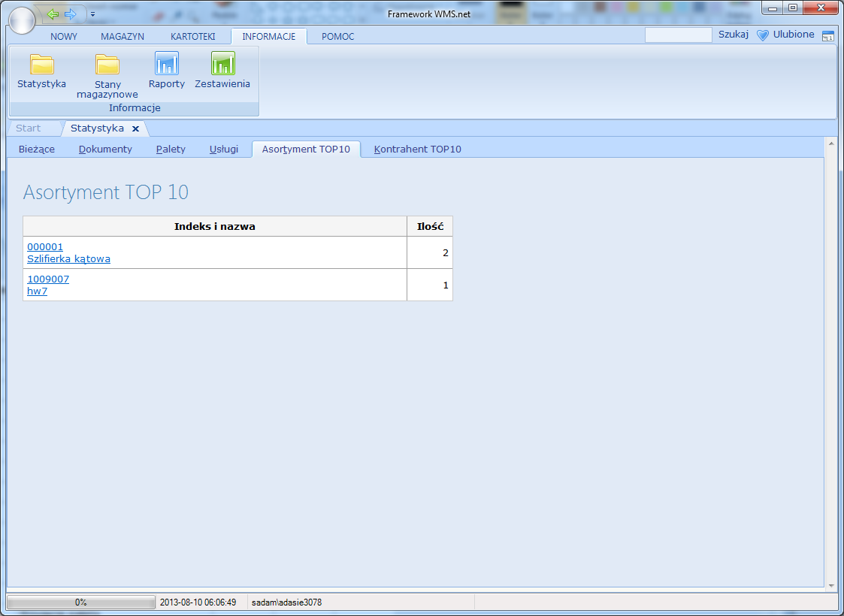Click the green back arrow
844x616 pixels.
tap(52, 14)
